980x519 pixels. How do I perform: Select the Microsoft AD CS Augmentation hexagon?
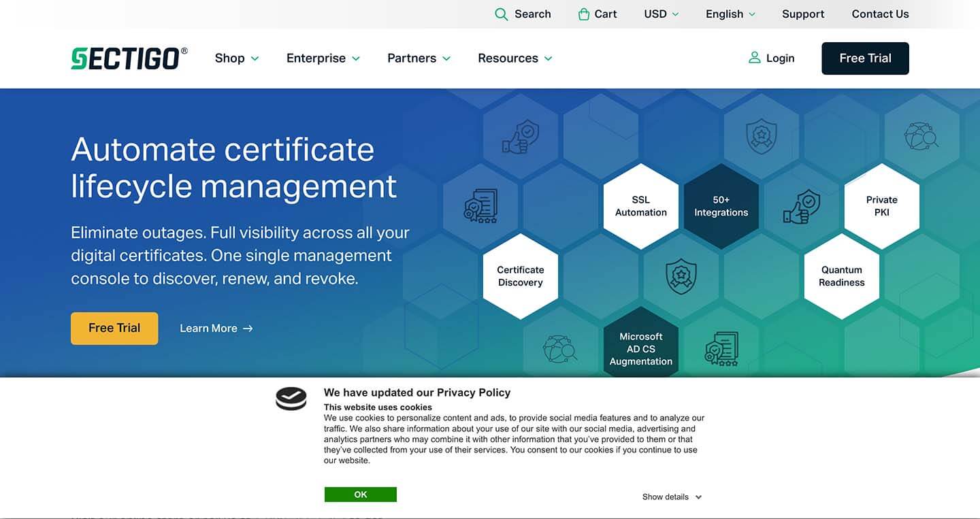[641, 344]
